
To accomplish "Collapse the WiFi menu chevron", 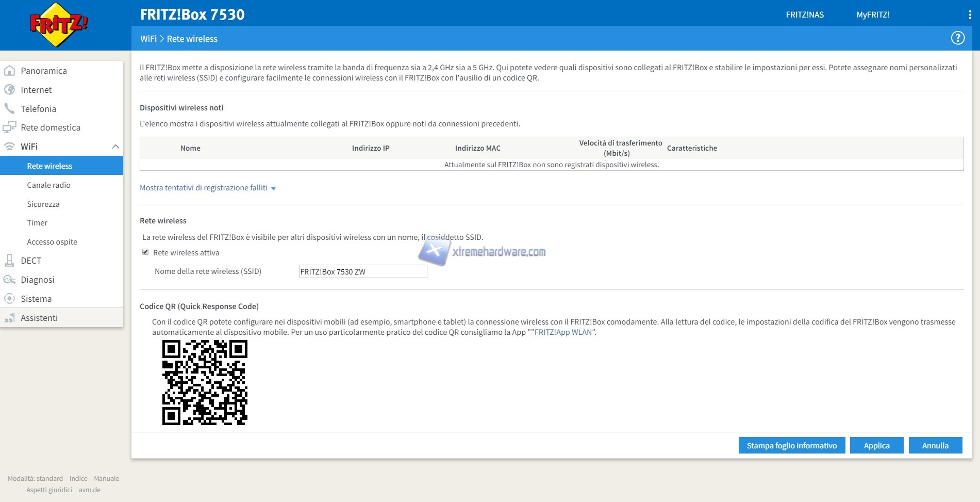I will (x=115, y=147).
